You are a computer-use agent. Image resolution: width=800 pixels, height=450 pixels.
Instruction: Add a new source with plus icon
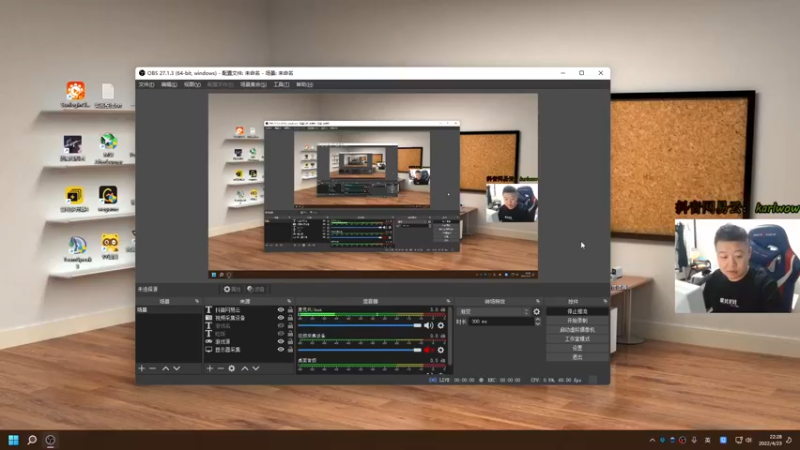[210, 368]
